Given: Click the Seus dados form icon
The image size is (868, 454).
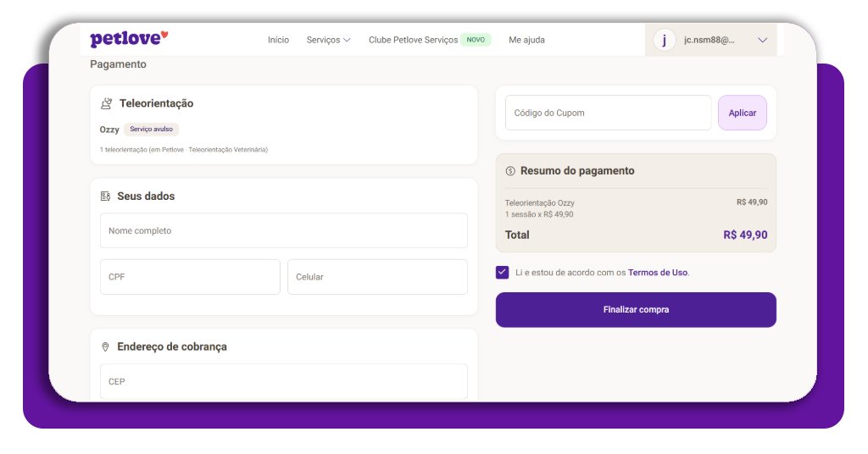Looking at the screenshot, I should [x=105, y=197].
